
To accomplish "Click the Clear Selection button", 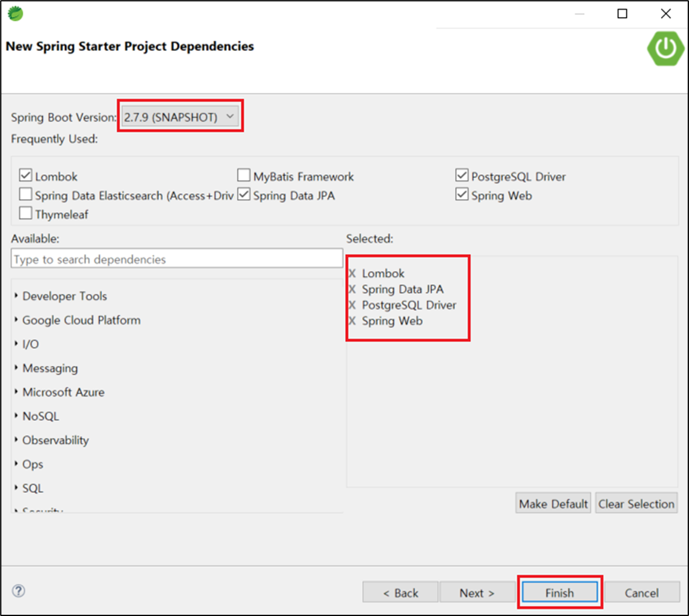I will click(636, 504).
